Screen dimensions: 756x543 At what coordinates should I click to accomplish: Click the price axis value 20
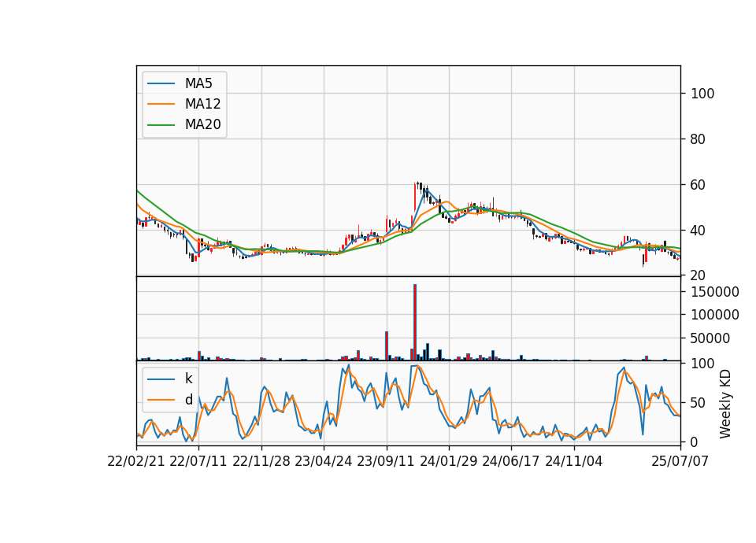point(699,275)
